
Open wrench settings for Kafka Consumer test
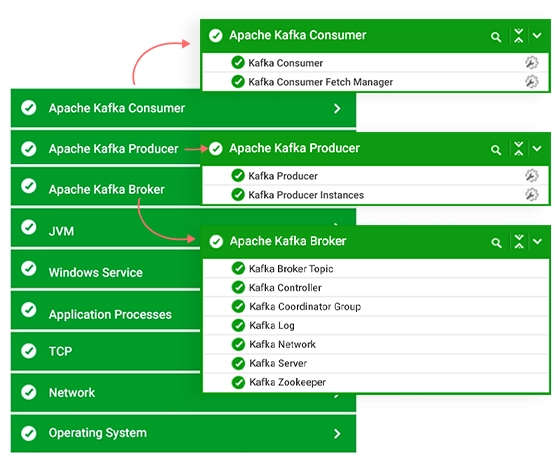pos(532,63)
